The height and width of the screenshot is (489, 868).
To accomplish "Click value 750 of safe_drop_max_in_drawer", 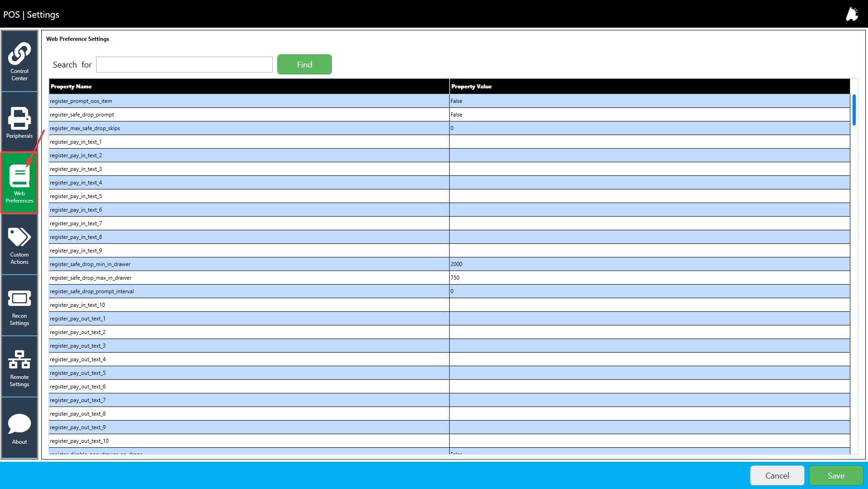I will pos(455,278).
